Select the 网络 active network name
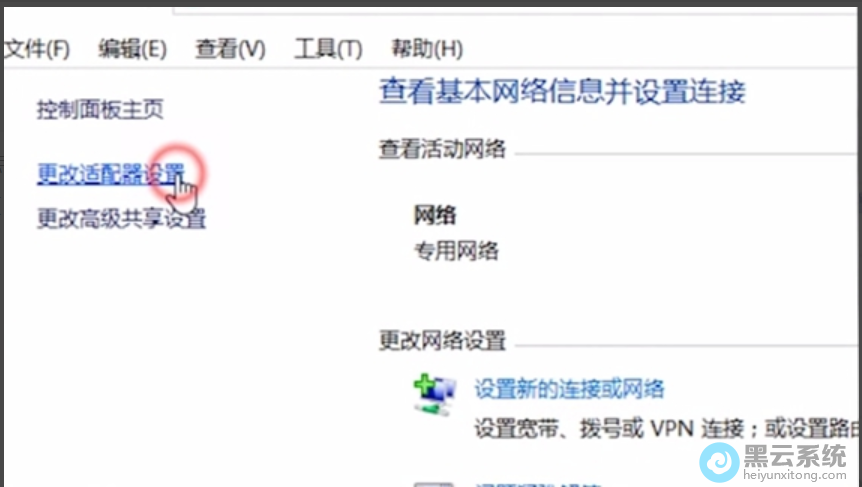 [x=435, y=215]
